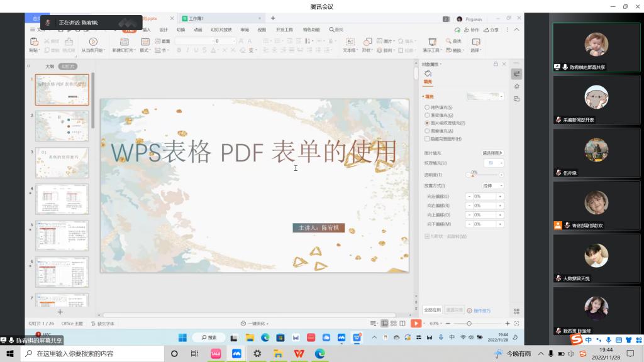Switch to slide sorter view icon
This screenshot has width=644, height=362.
(394, 324)
